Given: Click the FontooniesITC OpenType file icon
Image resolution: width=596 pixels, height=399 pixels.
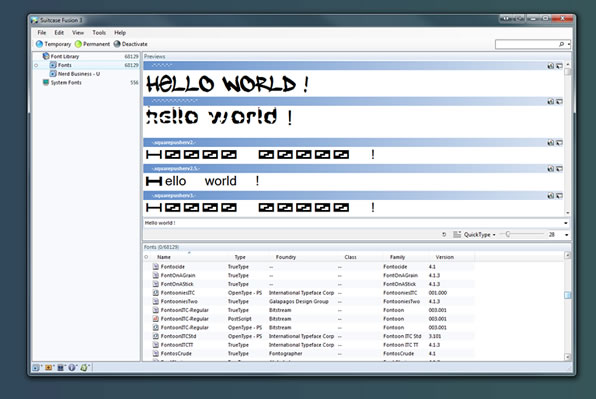Looking at the screenshot, I should coord(155,293).
